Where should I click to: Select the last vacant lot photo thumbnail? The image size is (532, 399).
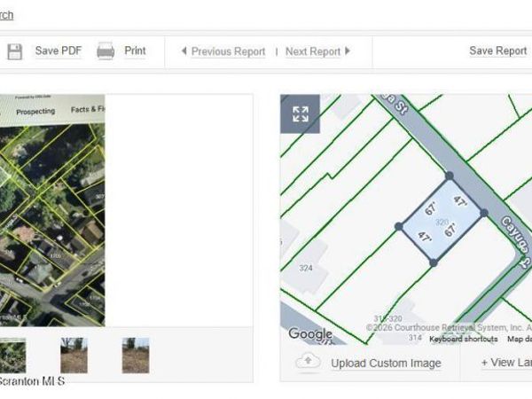[x=136, y=356]
